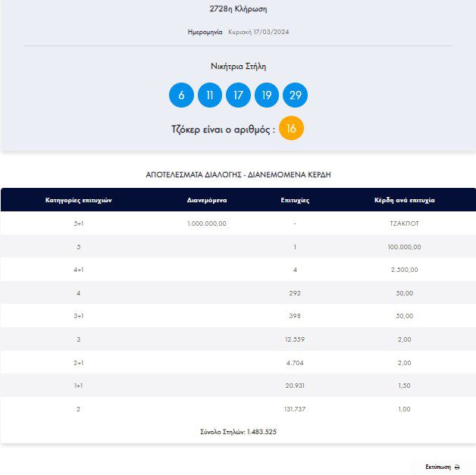Click the 2728η Κλήρωση draw title
The width and height of the screenshot is (476, 475).
238,9
